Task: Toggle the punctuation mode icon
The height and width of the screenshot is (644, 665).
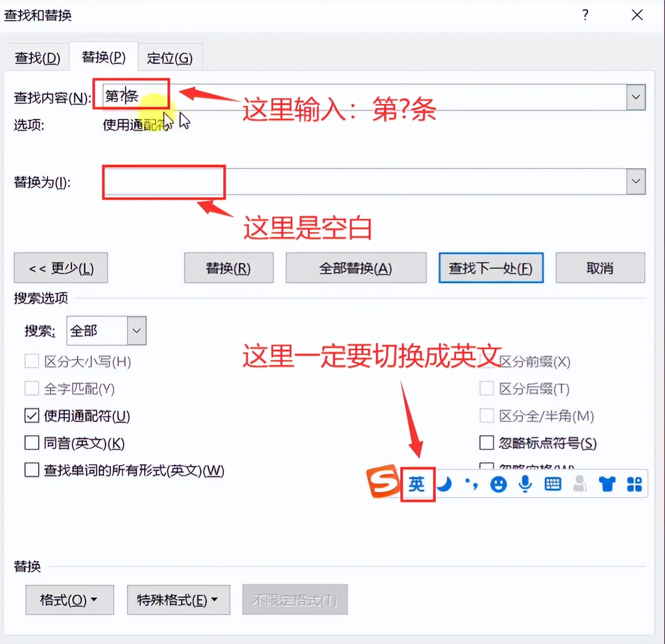Action: pyautogui.click(x=472, y=484)
